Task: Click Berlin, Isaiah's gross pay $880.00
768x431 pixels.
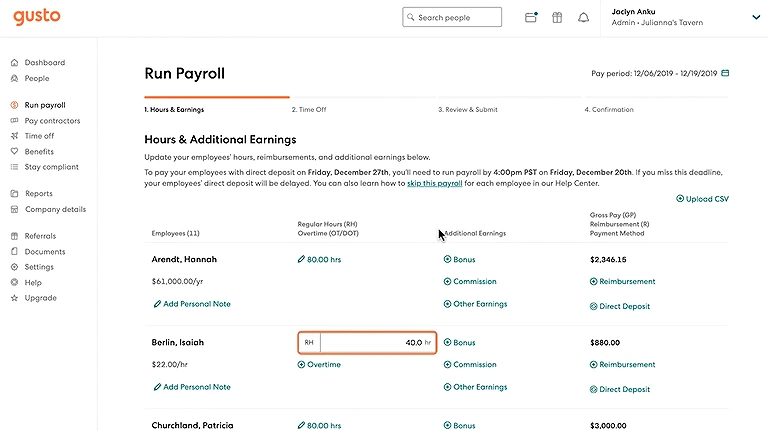Action: [605, 343]
